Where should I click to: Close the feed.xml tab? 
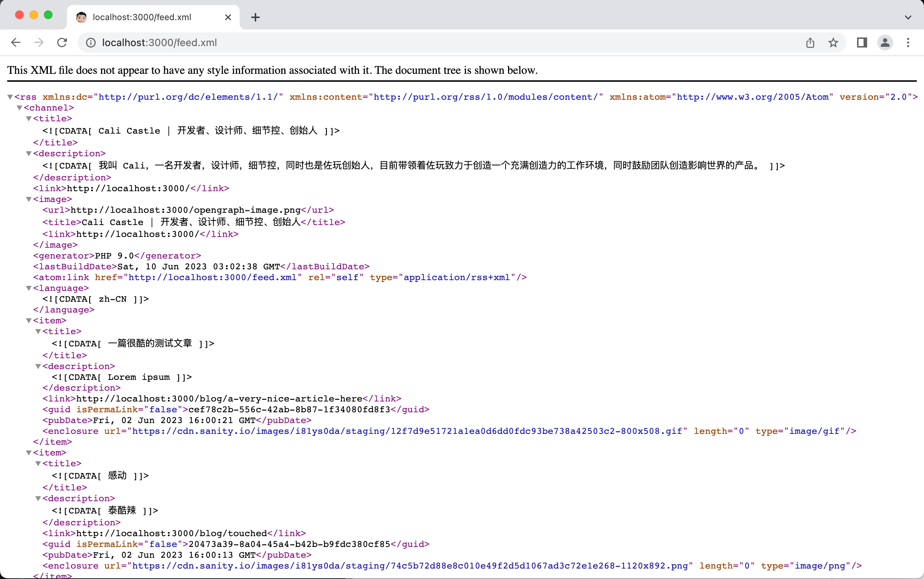[228, 17]
